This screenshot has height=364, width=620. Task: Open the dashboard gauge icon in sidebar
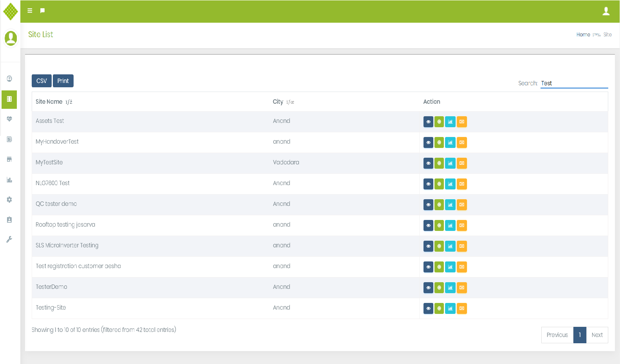[9, 79]
